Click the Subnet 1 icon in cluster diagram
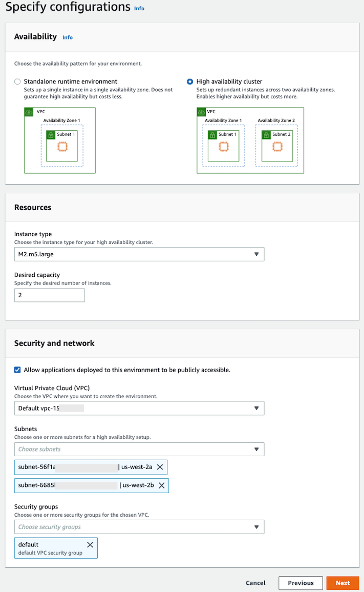Image resolution: width=364 pixels, height=592 pixels. [x=213, y=134]
